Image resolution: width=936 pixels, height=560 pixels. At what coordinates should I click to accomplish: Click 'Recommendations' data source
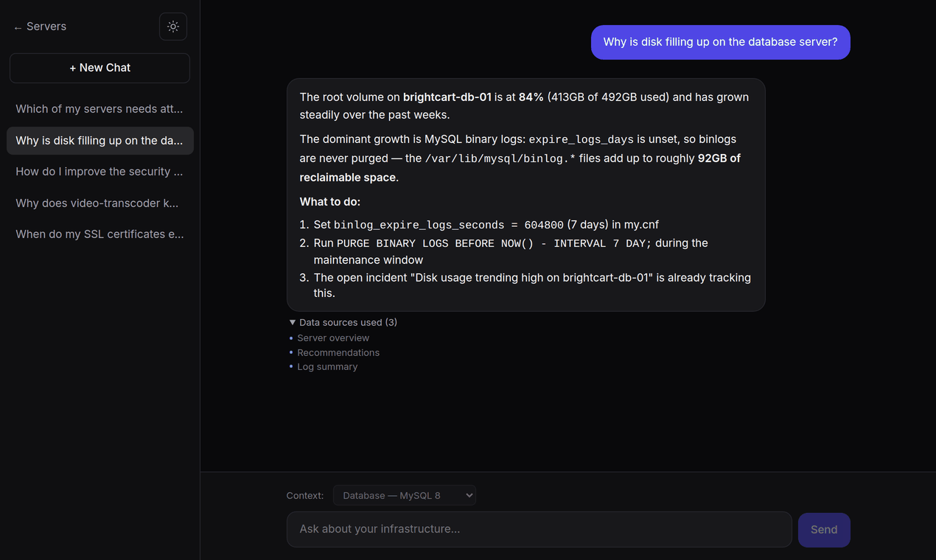(x=338, y=353)
